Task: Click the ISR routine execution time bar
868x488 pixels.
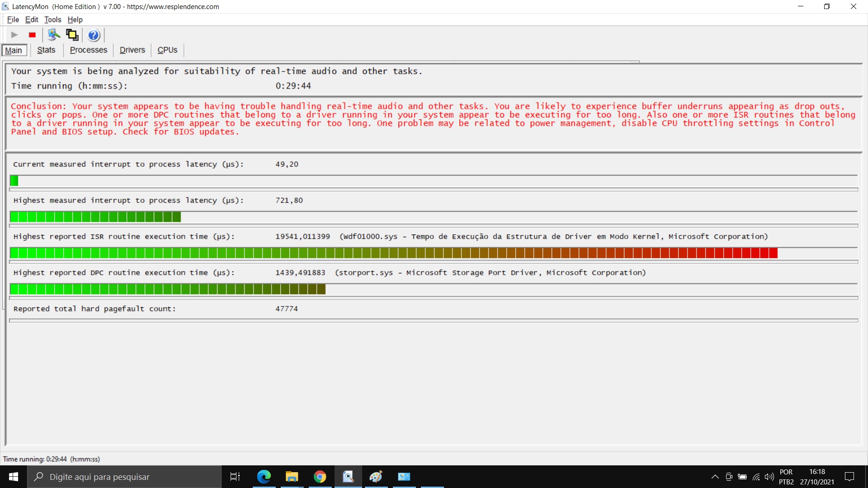Action: [x=394, y=253]
